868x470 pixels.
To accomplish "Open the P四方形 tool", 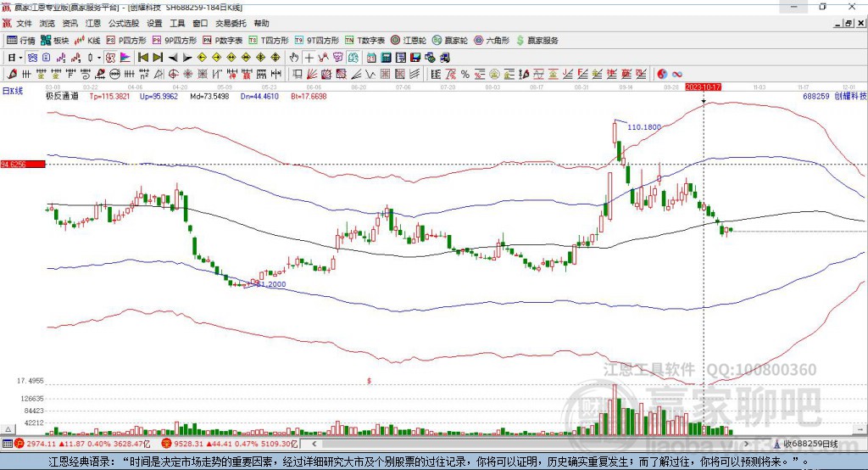I will (x=126, y=41).
